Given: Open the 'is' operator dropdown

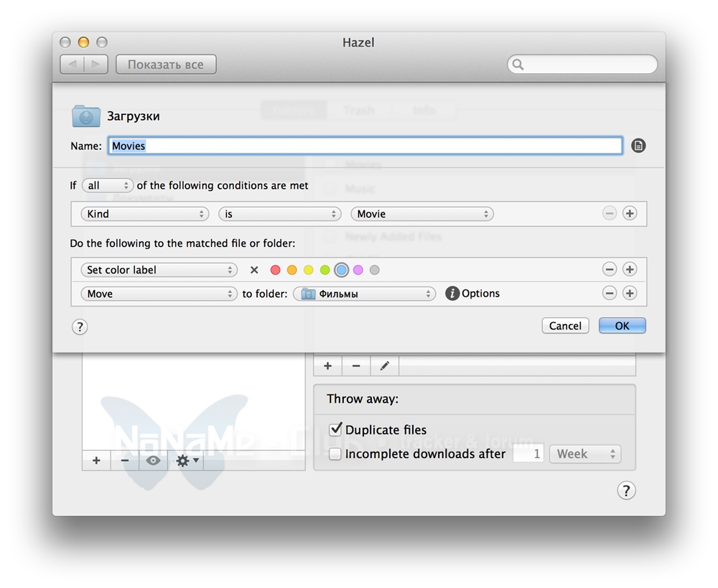Looking at the screenshot, I should [x=280, y=214].
